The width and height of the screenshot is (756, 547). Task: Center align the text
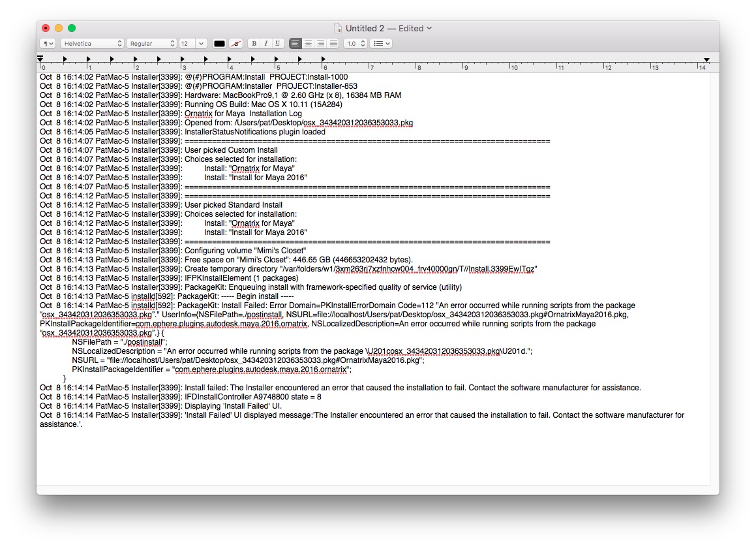pyautogui.click(x=308, y=44)
